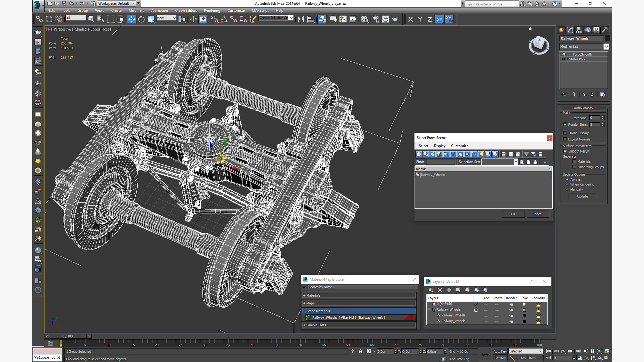The image size is (644, 362).
Task: Open the Display menu in Select From Scene
Action: pyautogui.click(x=439, y=146)
